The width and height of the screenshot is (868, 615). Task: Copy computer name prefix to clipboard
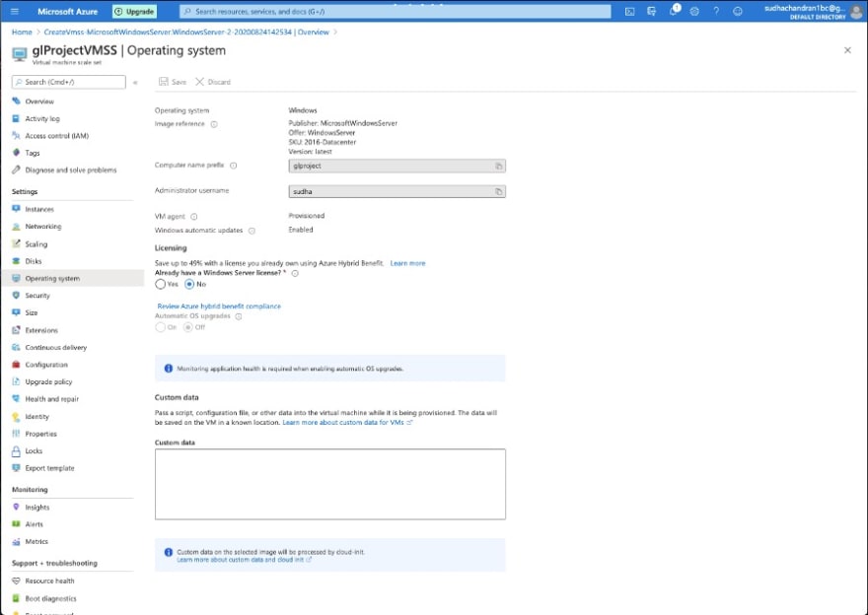[x=498, y=166]
